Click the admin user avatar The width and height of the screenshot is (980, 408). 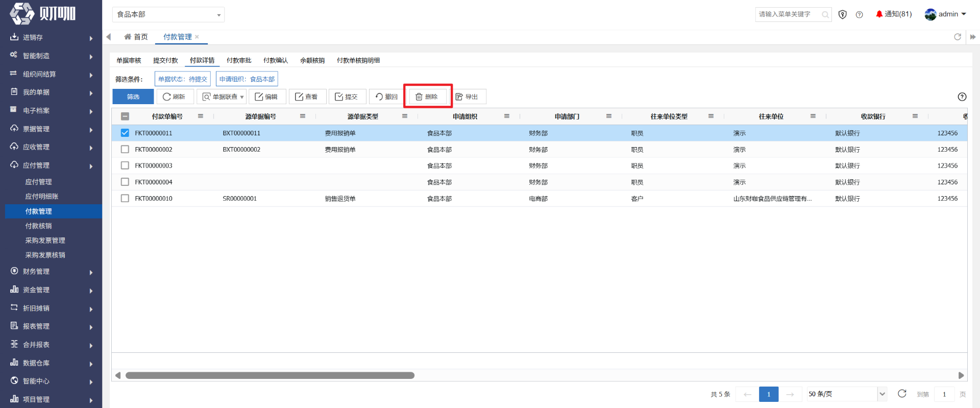[x=930, y=14]
